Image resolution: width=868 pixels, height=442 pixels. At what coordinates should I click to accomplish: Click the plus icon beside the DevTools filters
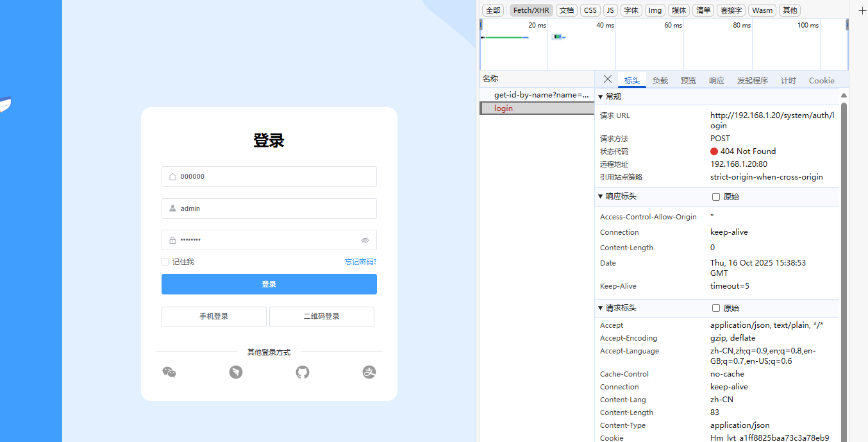tap(862, 10)
